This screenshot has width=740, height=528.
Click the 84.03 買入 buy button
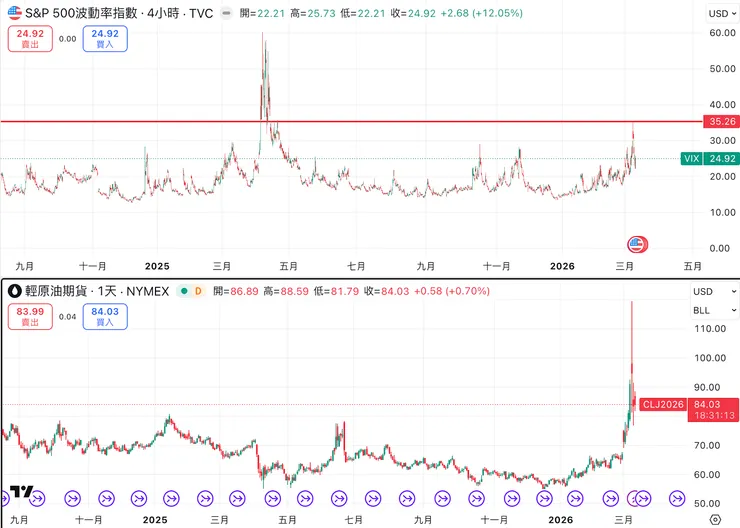tap(105, 317)
